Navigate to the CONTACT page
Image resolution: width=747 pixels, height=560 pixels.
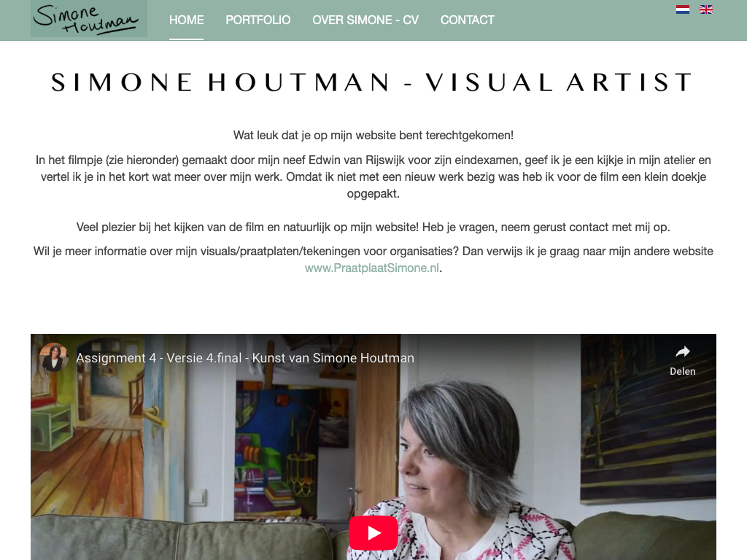[x=468, y=20]
